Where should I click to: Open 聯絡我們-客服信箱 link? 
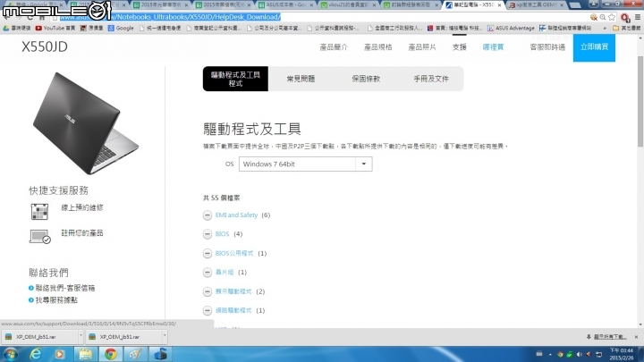[65, 288]
